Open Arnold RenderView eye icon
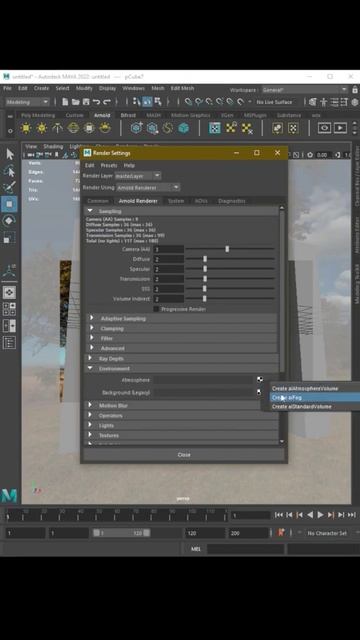The image size is (360, 640). 324,128
